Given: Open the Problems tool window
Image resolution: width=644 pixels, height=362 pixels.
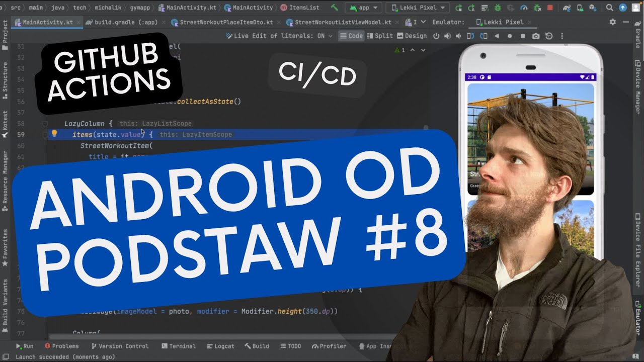Looking at the screenshot, I should 62,346.
